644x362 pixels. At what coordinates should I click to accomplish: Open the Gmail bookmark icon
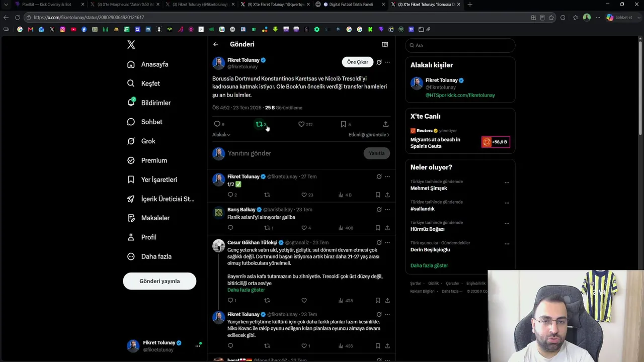point(31,29)
